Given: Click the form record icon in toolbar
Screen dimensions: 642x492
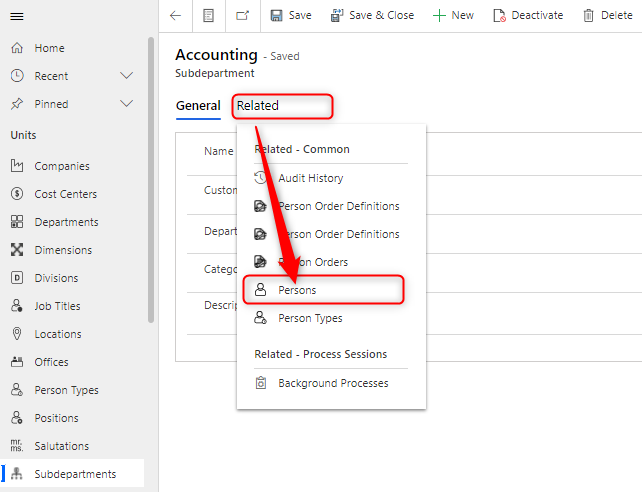Looking at the screenshot, I should (x=208, y=16).
